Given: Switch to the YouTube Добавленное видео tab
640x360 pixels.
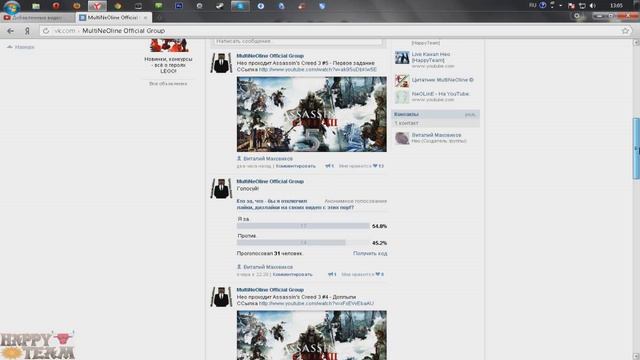Looking at the screenshot, I should click(38, 18).
